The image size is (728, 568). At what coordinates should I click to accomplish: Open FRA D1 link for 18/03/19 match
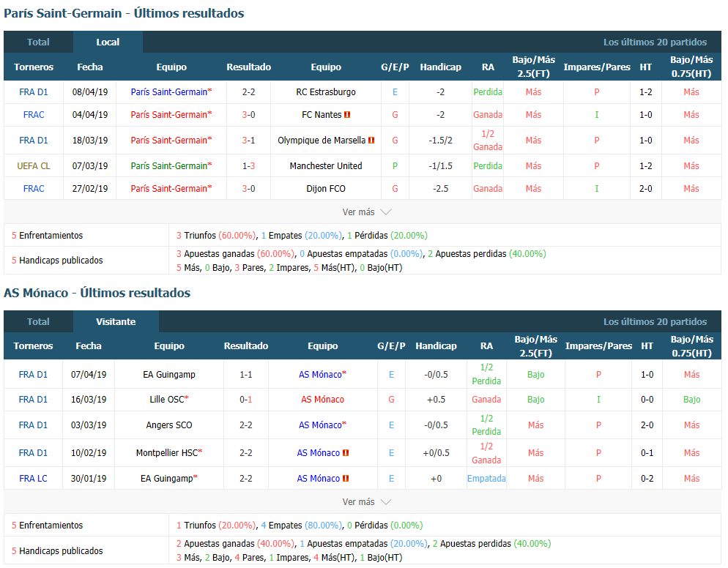tap(34, 140)
